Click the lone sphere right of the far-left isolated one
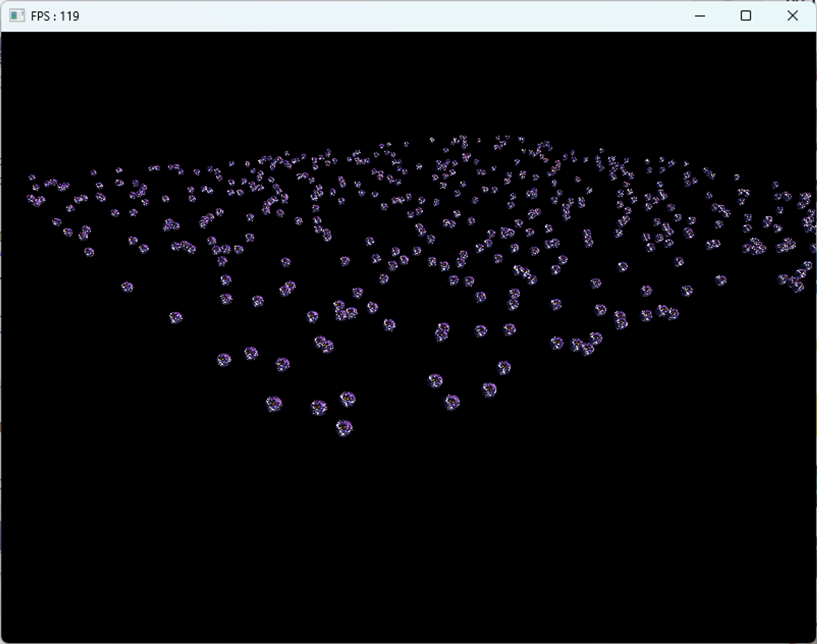 (x=176, y=318)
